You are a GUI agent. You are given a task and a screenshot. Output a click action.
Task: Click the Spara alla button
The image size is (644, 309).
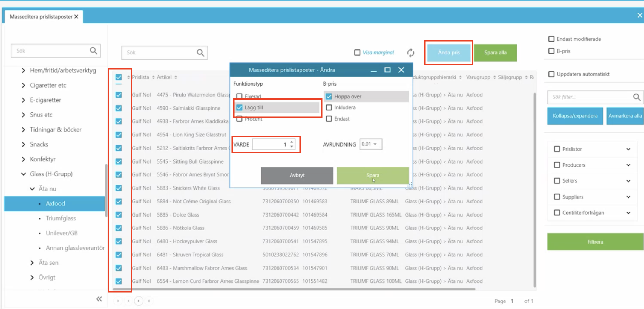click(x=495, y=53)
